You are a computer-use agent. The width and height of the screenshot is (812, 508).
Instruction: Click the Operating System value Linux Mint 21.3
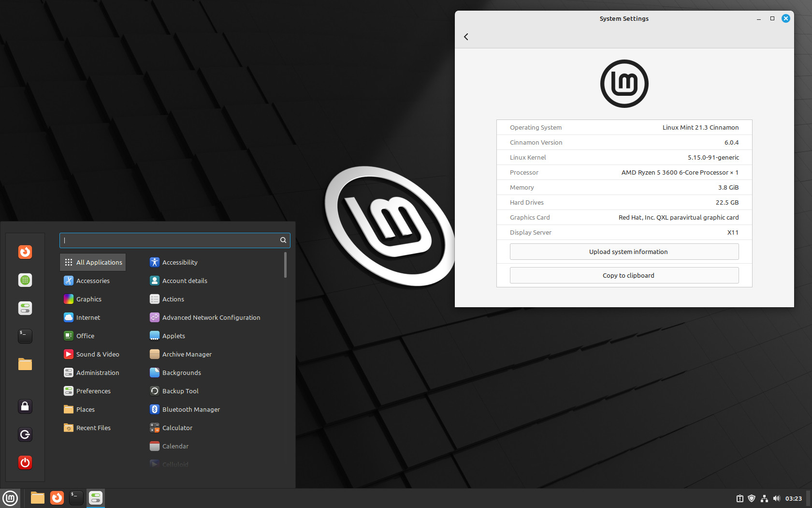[x=700, y=127]
